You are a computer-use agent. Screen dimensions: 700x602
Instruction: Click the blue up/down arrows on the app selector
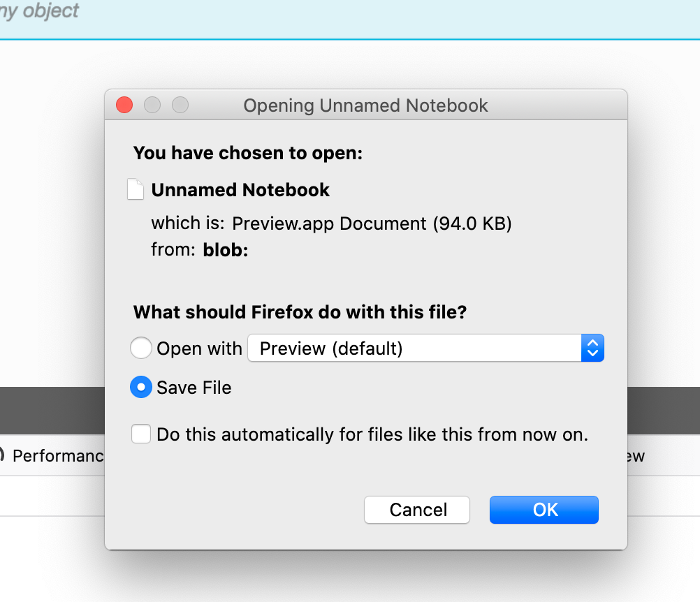(592, 348)
